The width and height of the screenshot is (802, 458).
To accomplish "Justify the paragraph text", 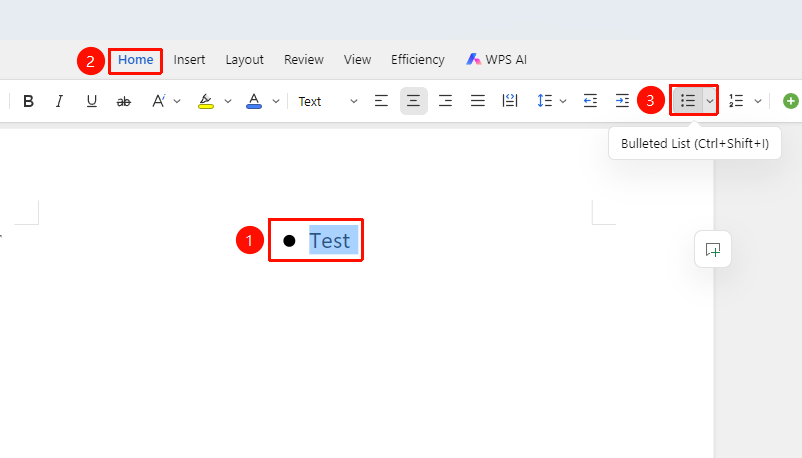I will click(x=478, y=101).
